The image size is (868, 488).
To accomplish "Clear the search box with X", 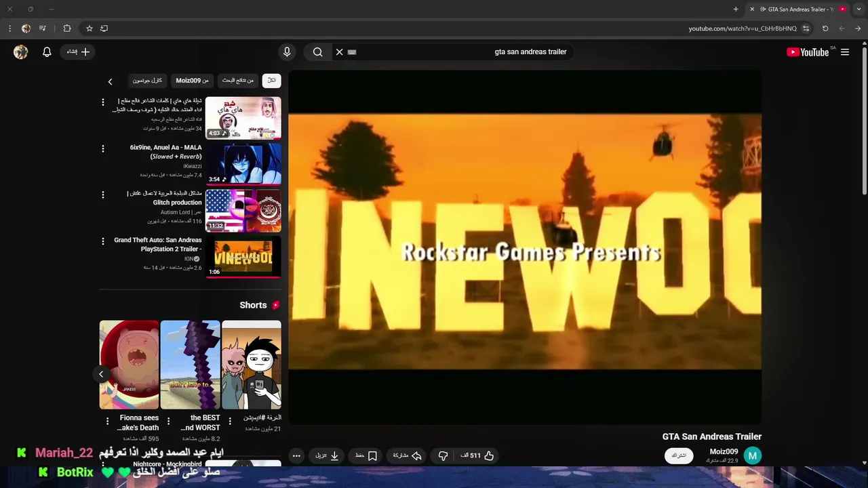I will pyautogui.click(x=339, y=52).
